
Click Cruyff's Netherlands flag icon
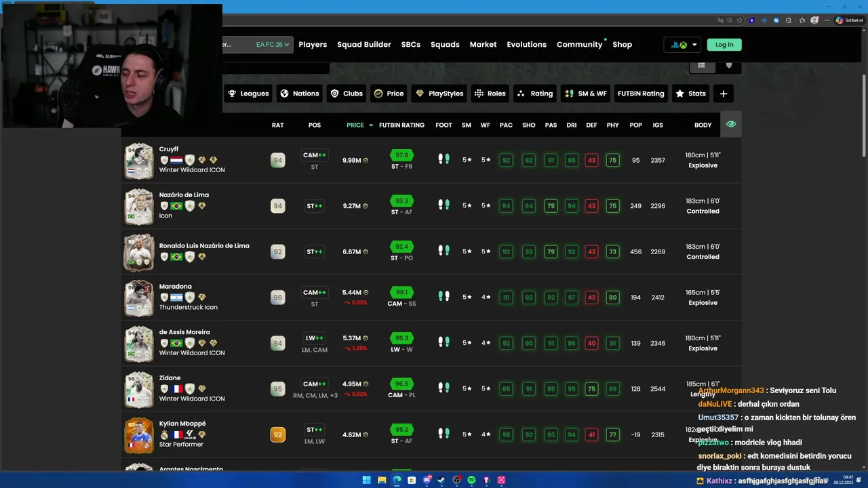click(x=176, y=160)
